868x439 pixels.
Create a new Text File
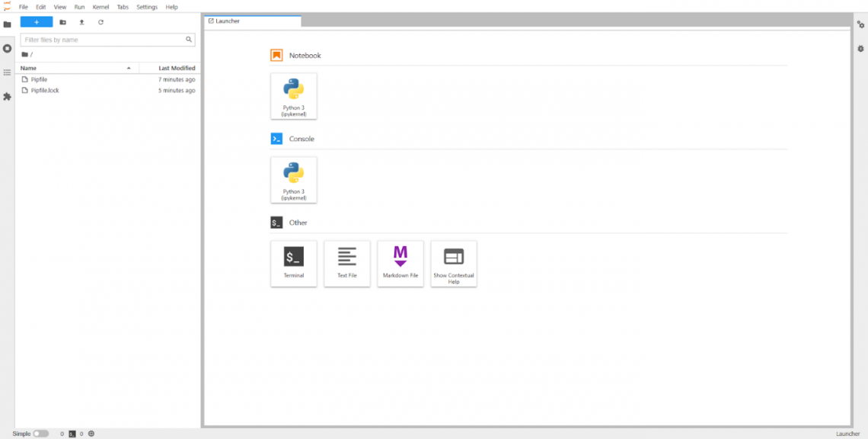pos(346,263)
